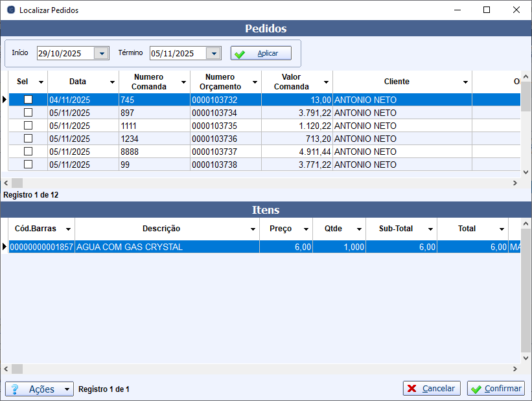Screen dimensions: 532x401
Task: Open the Data column filter arrow
Action: [x=113, y=82]
